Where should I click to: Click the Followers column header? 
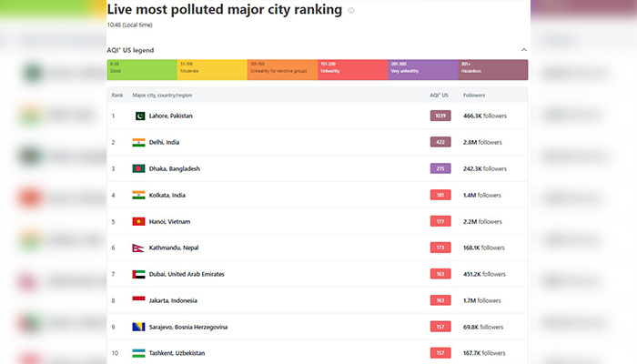click(x=474, y=95)
